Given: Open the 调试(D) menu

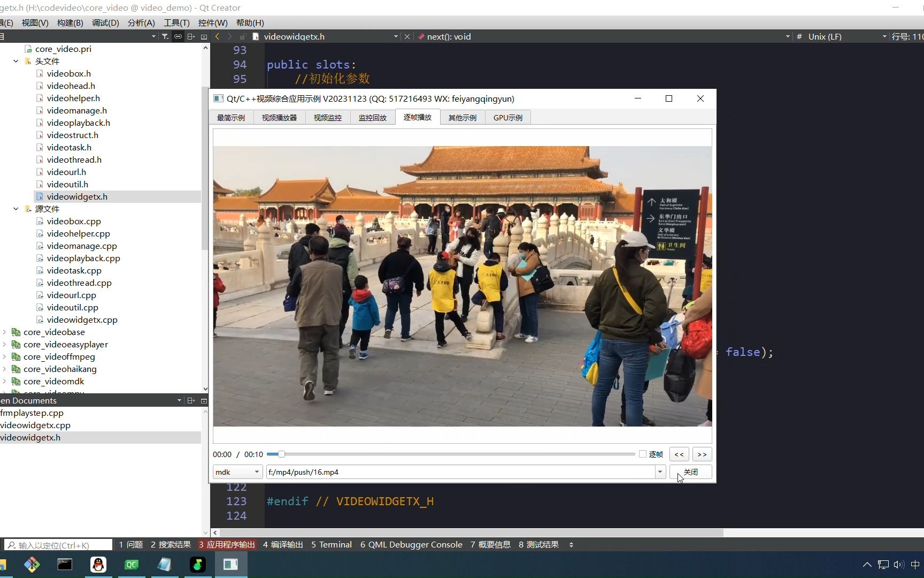Looking at the screenshot, I should [x=105, y=22].
